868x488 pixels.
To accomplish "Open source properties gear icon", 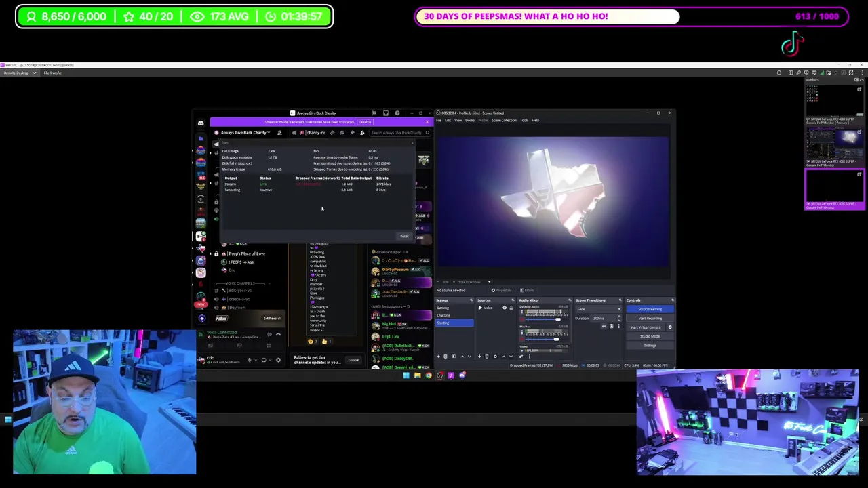I will (495, 357).
